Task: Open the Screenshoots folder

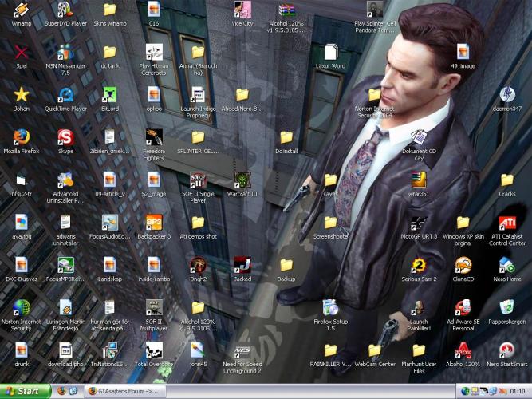Action: pyautogui.click(x=330, y=223)
